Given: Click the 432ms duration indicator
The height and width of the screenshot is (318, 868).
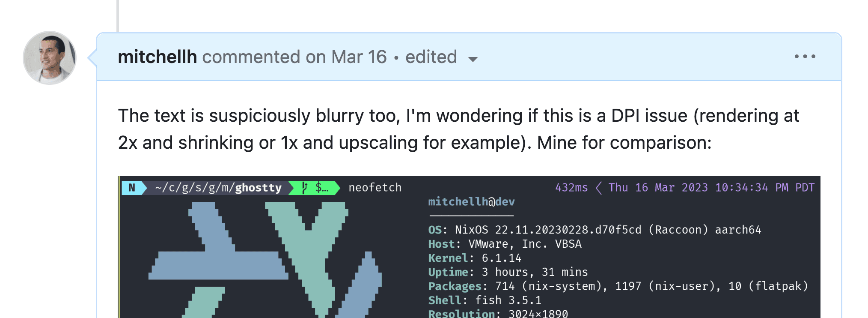Looking at the screenshot, I should tap(571, 188).
